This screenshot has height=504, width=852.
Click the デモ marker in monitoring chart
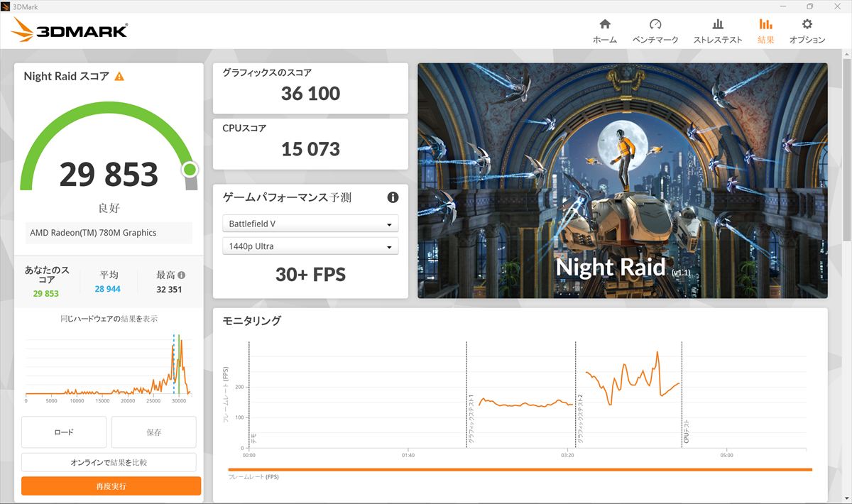tap(253, 438)
